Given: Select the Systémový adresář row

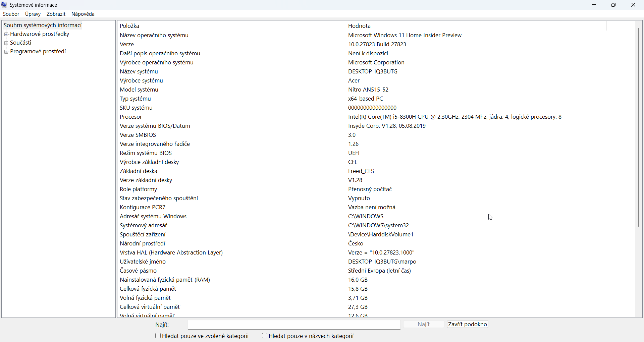Looking at the screenshot, I should (362, 225).
